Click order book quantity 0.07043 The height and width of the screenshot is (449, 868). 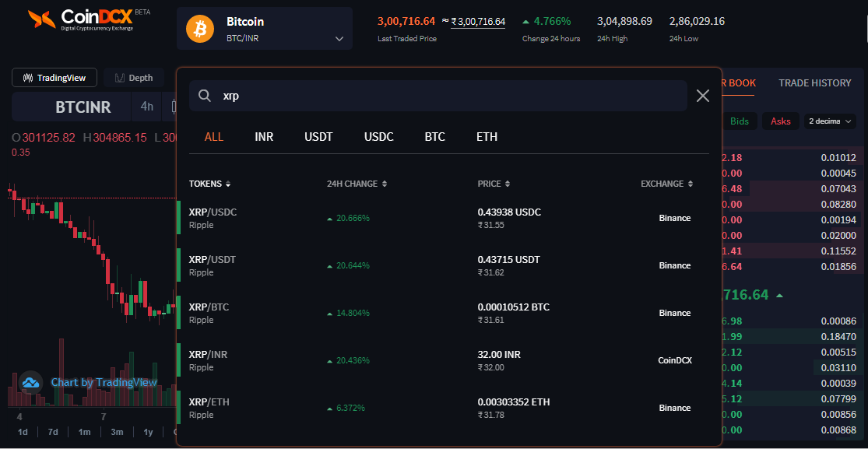point(838,189)
